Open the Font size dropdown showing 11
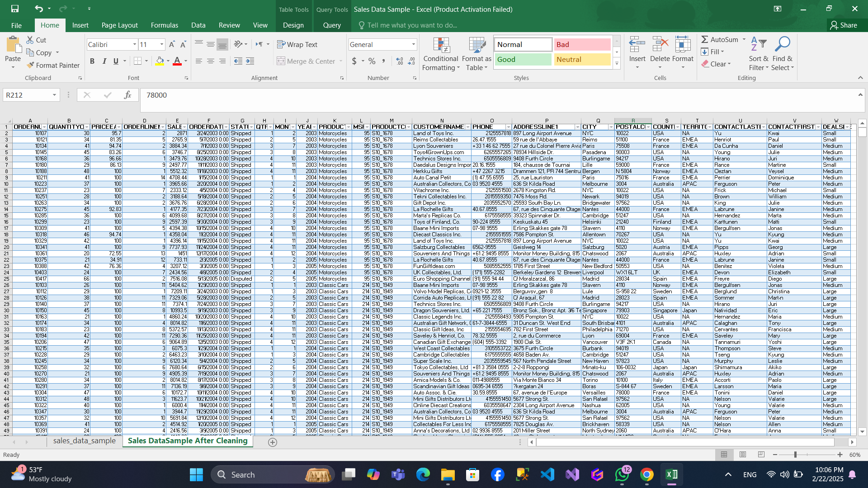 click(162, 44)
